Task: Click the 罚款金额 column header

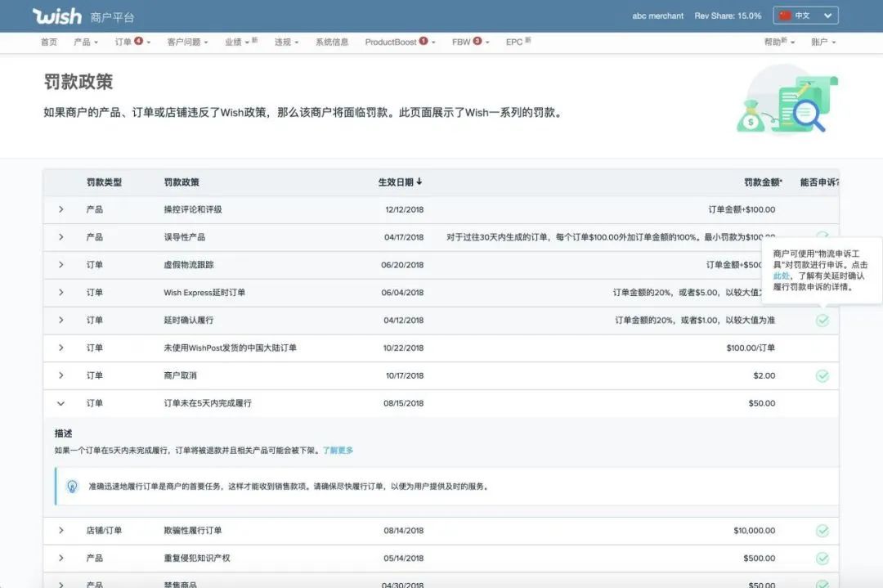Action: tap(763, 182)
